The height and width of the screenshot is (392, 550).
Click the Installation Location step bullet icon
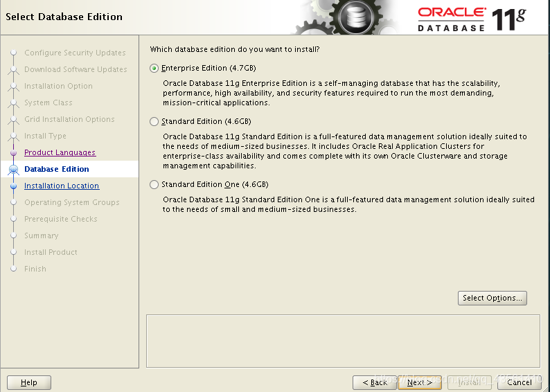coord(14,186)
